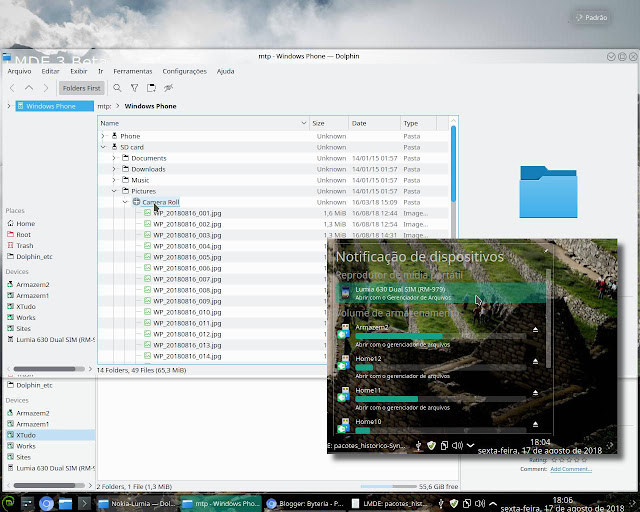This screenshot has width=640, height=512.
Task: Open the Configurações menu
Action: pos(184,71)
